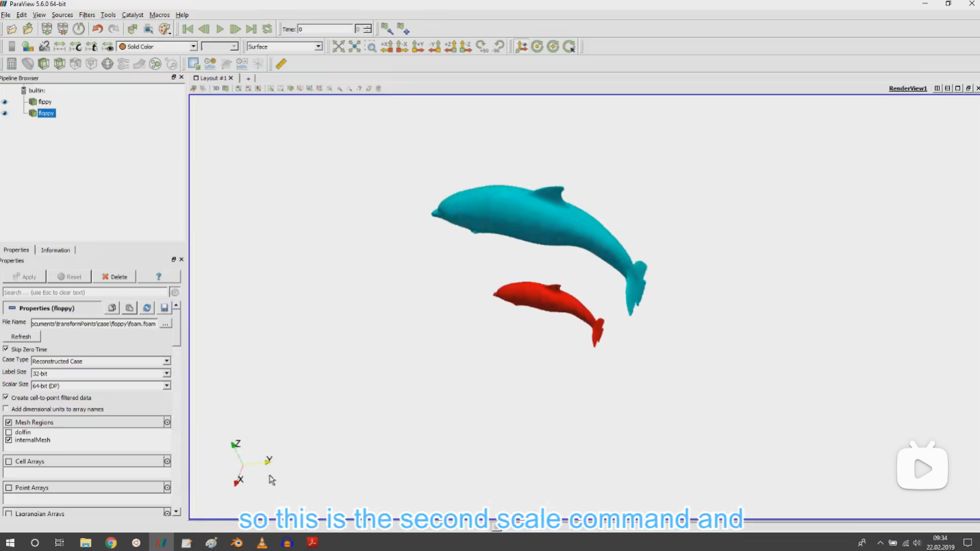The image size is (980, 551).
Task: Toggle orientation axes visibility icon
Action: coord(521,47)
